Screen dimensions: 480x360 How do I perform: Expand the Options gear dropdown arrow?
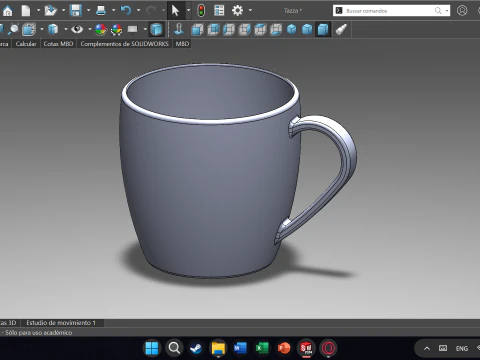point(250,10)
